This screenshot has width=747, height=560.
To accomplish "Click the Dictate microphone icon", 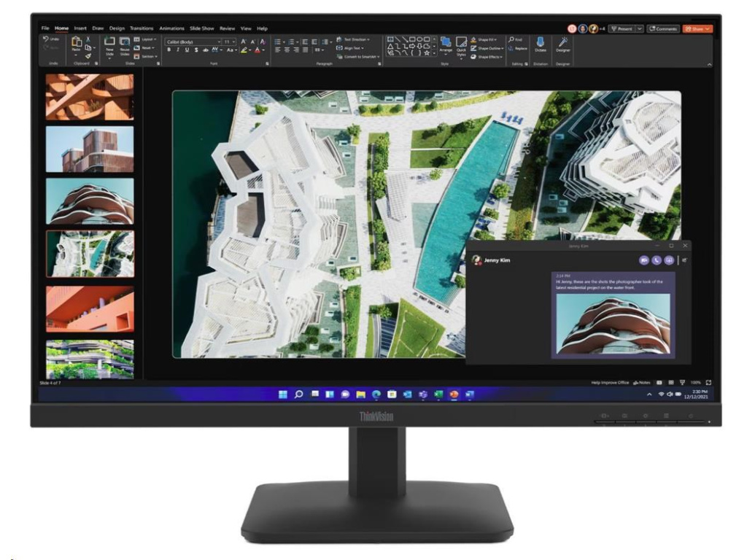I will tap(541, 42).
